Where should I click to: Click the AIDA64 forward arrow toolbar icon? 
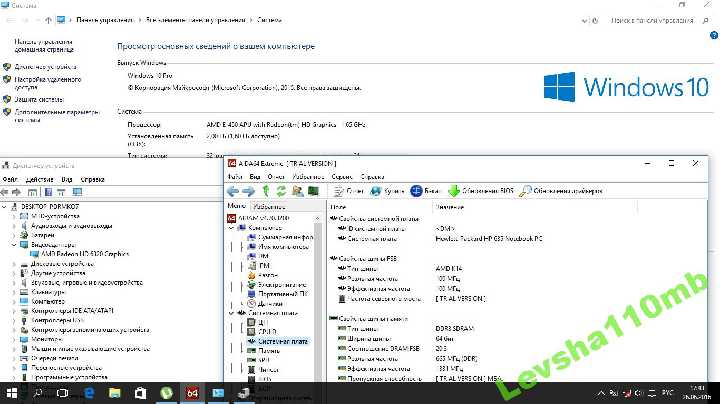click(248, 191)
